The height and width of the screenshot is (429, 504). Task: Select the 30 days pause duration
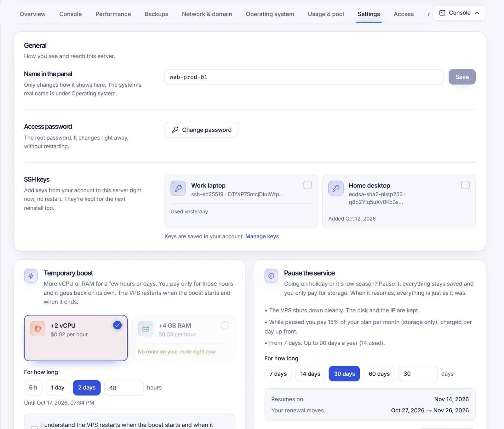tap(344, 374)
